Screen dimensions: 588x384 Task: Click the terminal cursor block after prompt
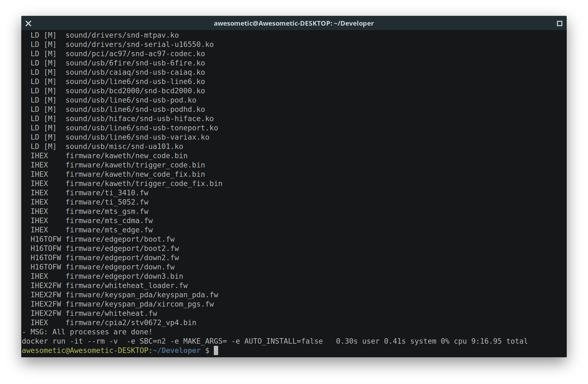216,350
